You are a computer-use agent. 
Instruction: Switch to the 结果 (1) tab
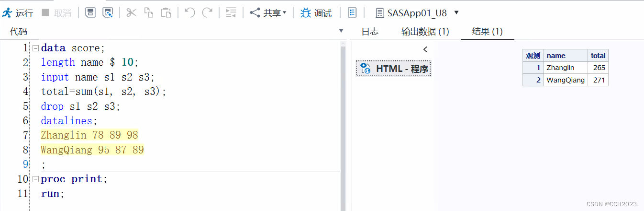pos(487,32)
